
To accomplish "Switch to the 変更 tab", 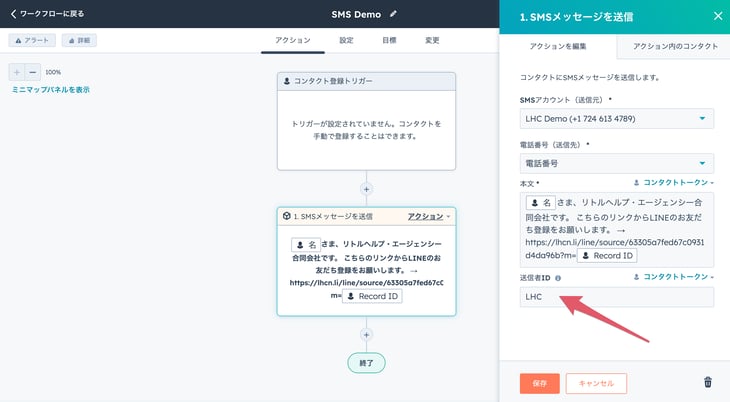I will (x=432, y=41).
